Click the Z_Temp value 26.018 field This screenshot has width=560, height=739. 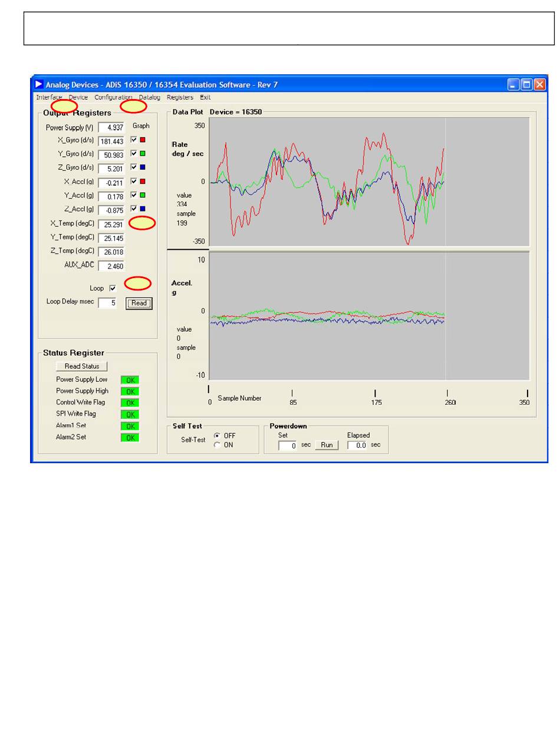pos(111,252)
